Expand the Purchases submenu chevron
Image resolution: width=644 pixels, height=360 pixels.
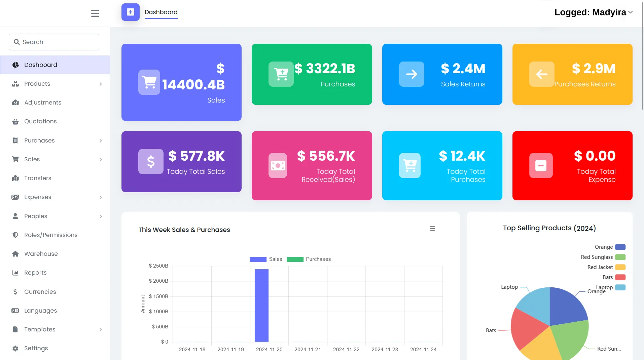point(101,141)
